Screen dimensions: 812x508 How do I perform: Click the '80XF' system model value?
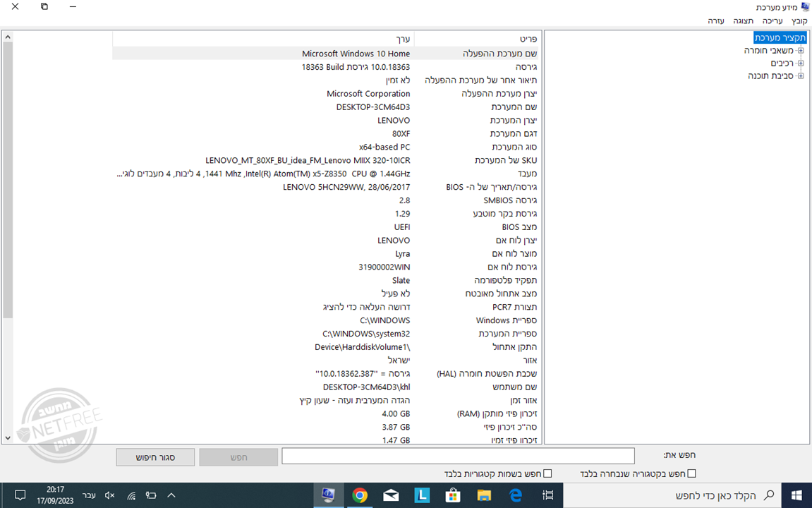tap(401, 133)
